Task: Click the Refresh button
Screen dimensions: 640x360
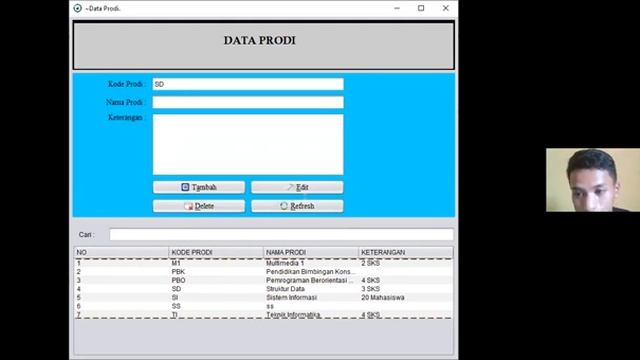Action: [297, 206]
